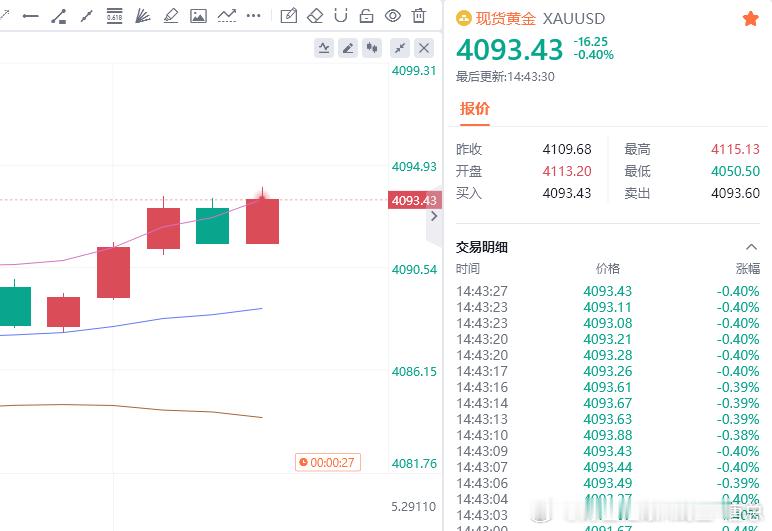Click the 4099.31 price axis label
This screenshot has width=772, height=531.
[x=414, y=71]
